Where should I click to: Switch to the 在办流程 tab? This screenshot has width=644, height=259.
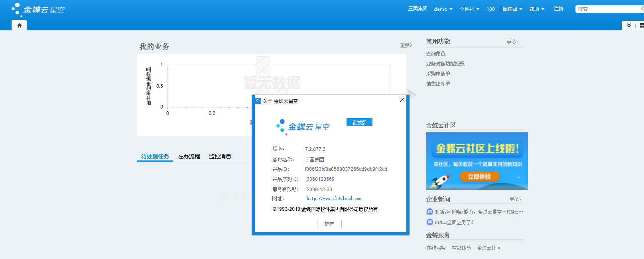(x=189, y=156)
